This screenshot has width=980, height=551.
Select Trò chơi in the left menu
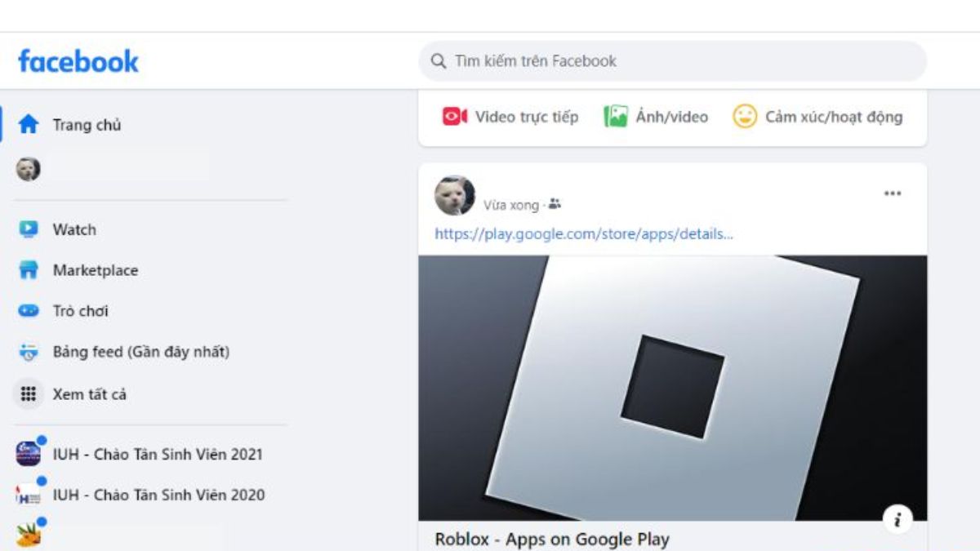tap(79, 311)
